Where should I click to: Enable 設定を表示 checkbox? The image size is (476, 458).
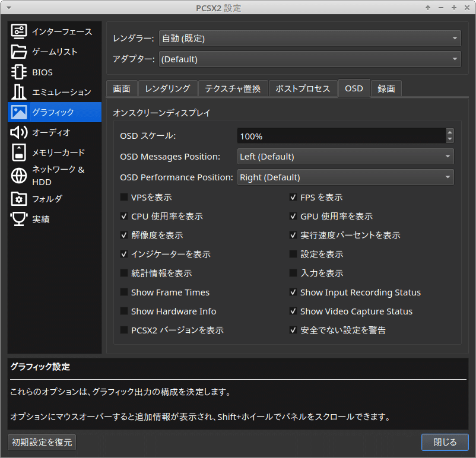[x=293, y=254]
